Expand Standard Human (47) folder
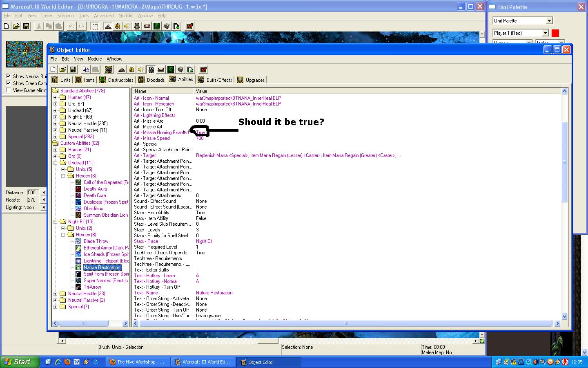The width and height of the screenshot is (588, 368). coord(56,97)
